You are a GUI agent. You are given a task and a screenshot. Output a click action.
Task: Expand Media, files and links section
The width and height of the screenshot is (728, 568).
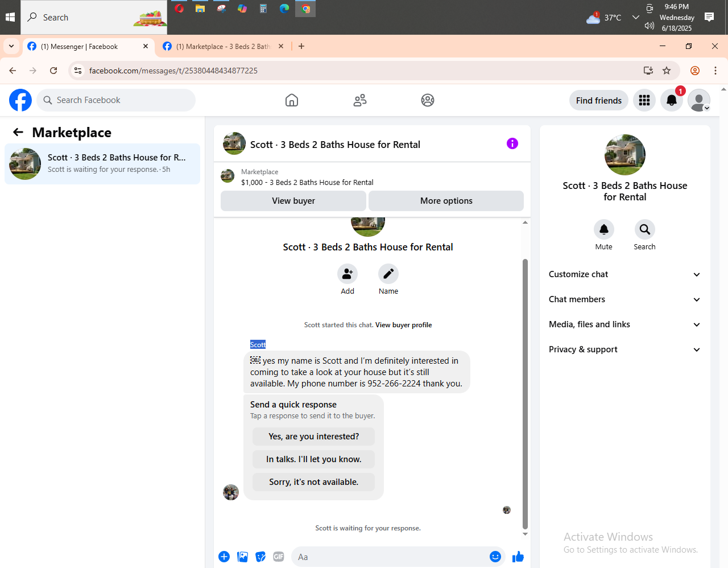[624, 324]
